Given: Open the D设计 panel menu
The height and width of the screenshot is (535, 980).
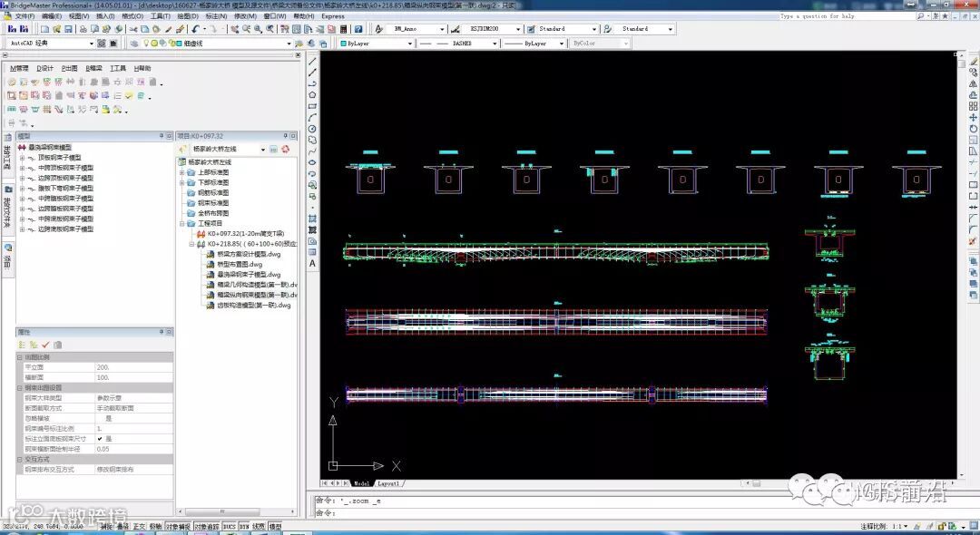Looking at the screenshot, I should 45,68.
